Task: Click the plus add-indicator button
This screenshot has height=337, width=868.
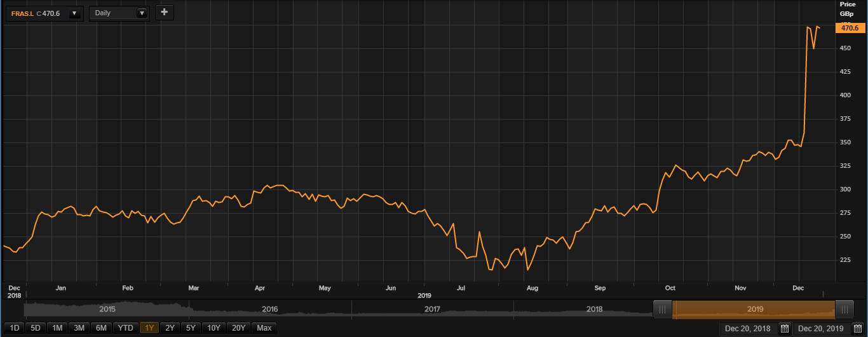Action: point(165,12)
